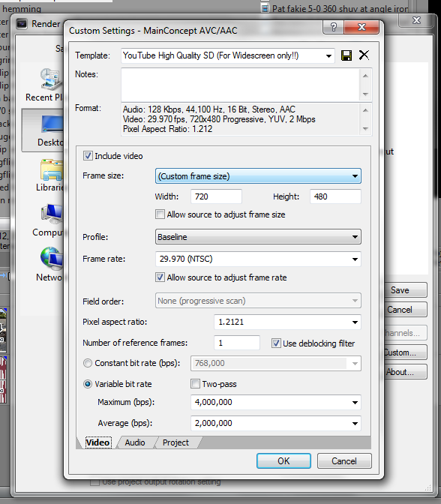The height and width of the screenshot is (504, 441).
Task: Enable Two-pass checkbox
Action: click(x=195, y=384)
